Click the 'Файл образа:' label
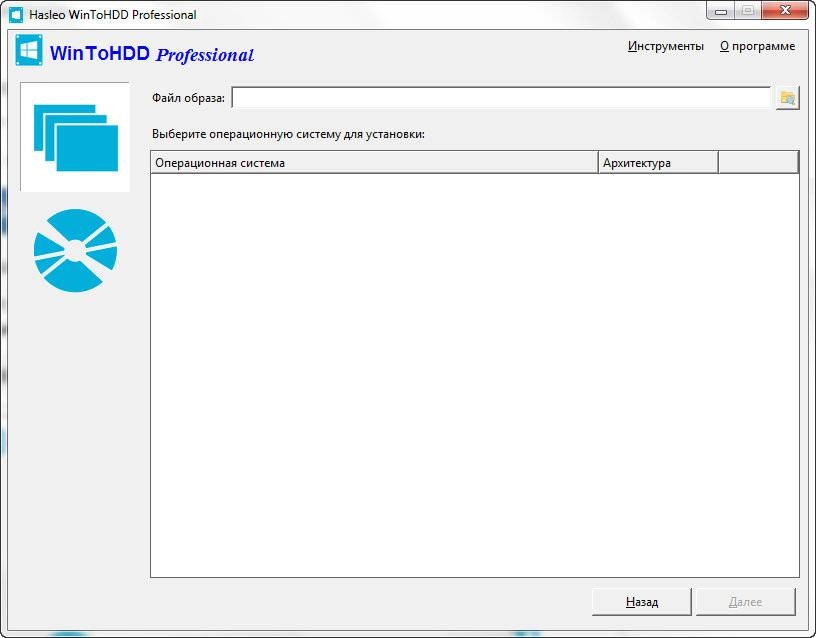Image resolution: width=816 pixels, height=638 pixels. [x=188, y=98]
